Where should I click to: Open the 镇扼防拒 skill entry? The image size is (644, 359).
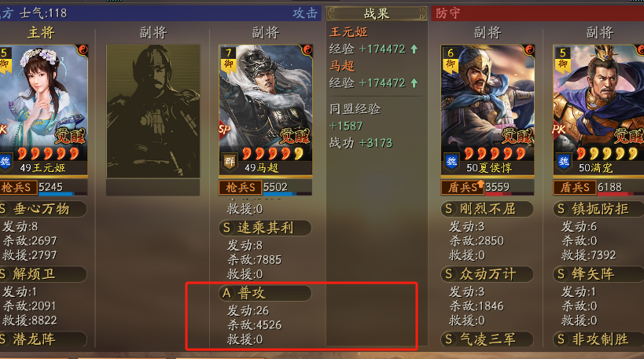click(599, 209)
